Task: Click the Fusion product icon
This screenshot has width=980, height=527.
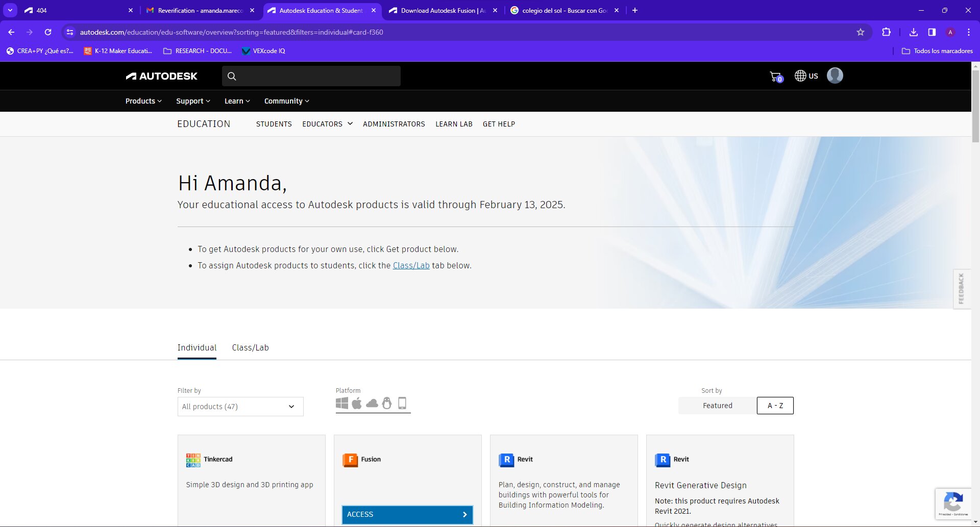Action: 350,460
